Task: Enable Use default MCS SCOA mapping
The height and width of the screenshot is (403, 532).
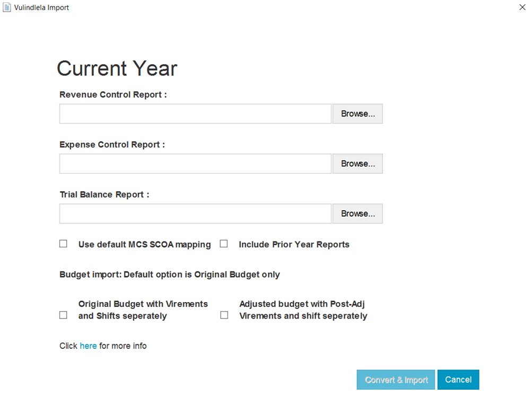Action: pos(64,244)
